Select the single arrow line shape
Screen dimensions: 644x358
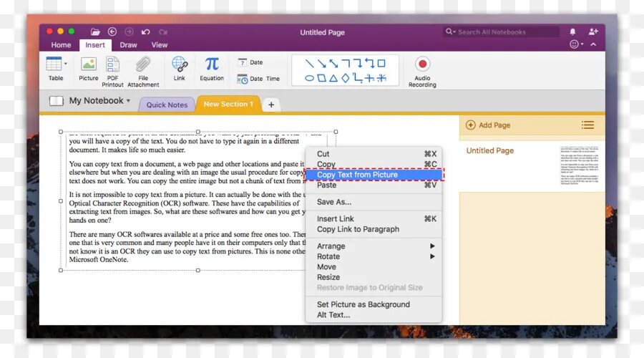click(x=321, y=63)
